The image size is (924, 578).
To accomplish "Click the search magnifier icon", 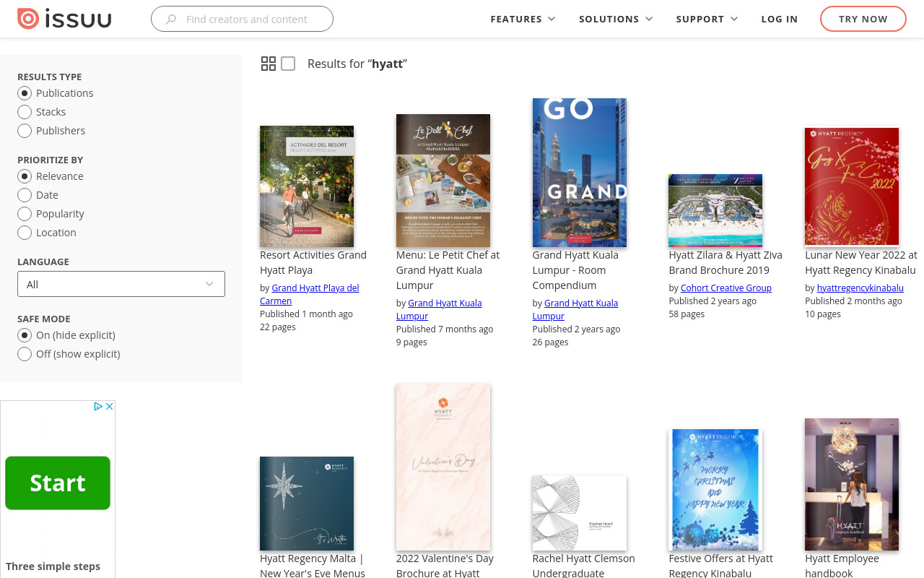I will [171, 20].
